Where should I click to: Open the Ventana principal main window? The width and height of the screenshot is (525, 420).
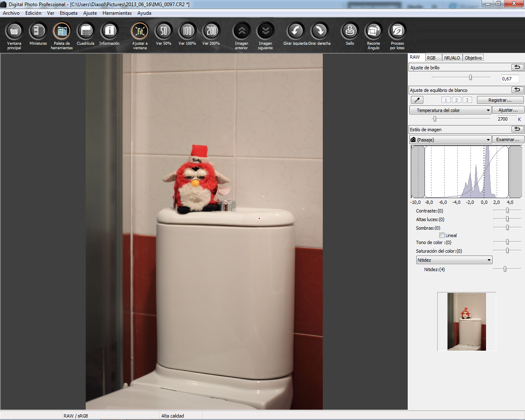pos(14,36)
